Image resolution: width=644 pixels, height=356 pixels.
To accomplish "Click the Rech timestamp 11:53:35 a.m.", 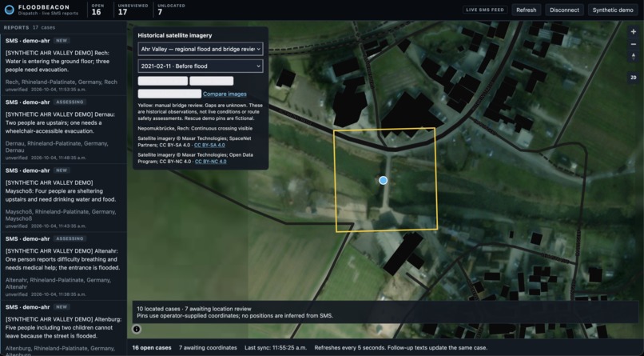I will 58,90.
